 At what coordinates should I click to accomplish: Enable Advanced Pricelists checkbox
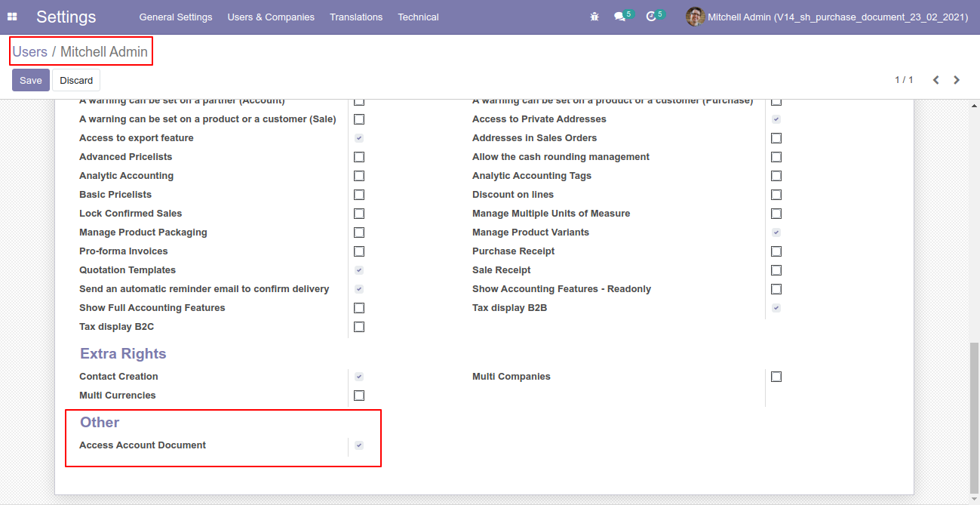[x=359, y=157]
